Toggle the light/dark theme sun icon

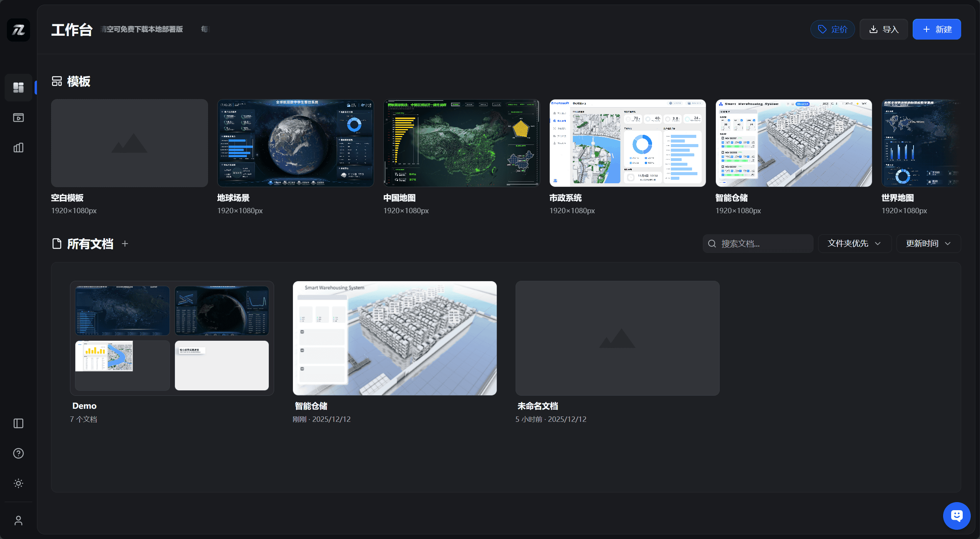18,483
